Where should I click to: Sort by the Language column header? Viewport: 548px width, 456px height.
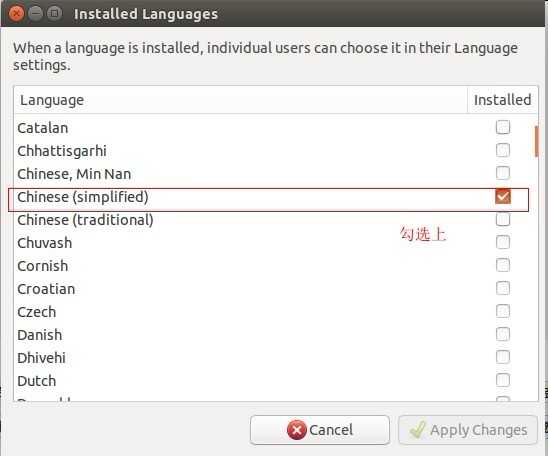(x=240, y=100)
